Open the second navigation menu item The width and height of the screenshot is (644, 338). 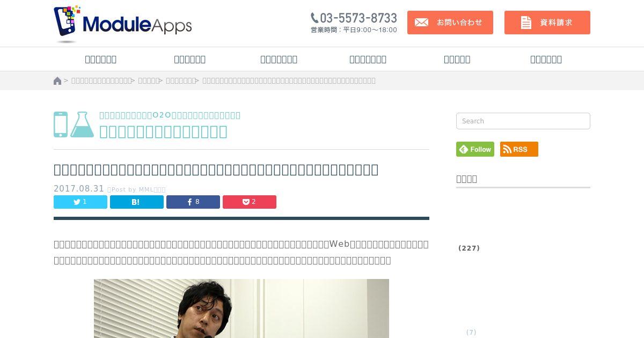pyautogui.click(x=190, y=59)
